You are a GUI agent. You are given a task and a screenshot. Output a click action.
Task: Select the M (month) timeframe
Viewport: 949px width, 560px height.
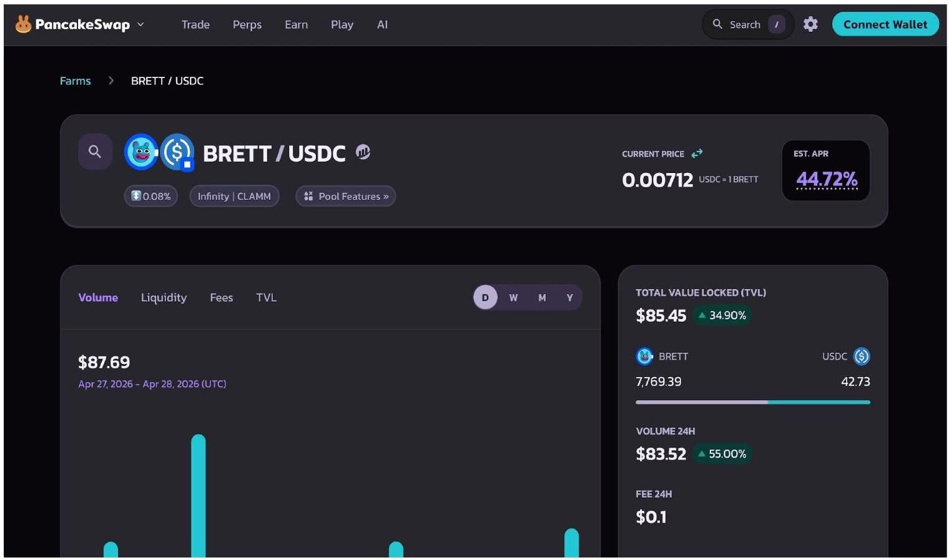[x=542, y=297]
